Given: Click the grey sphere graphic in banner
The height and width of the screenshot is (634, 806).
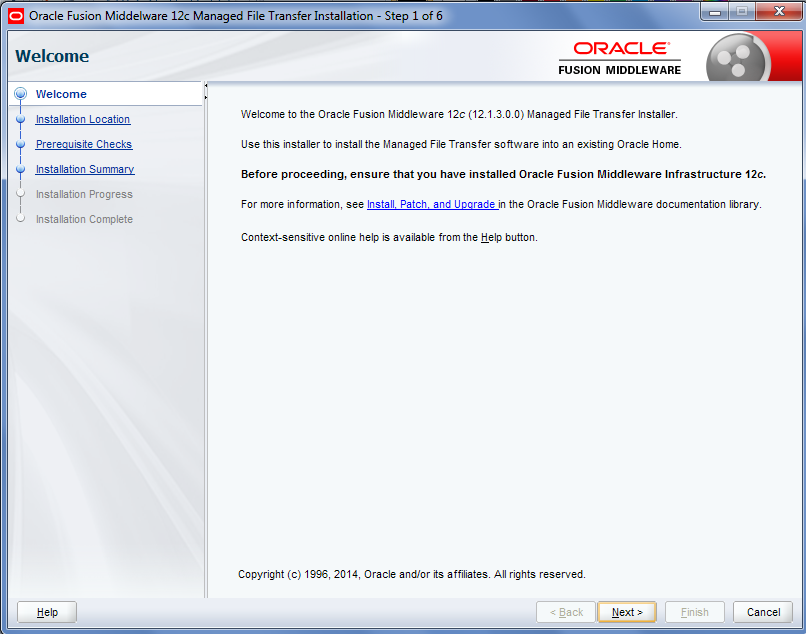Looking at the screenshot, I should click(x=737, y=58).
